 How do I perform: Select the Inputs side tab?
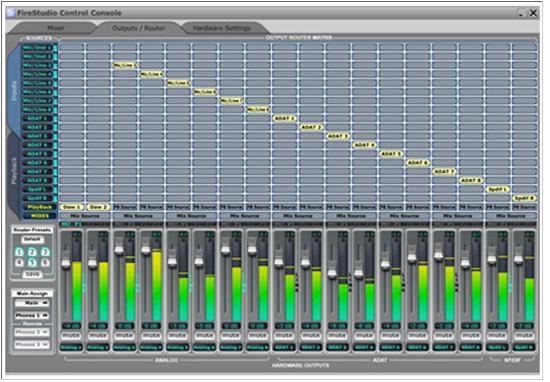(x=14, y=91)
